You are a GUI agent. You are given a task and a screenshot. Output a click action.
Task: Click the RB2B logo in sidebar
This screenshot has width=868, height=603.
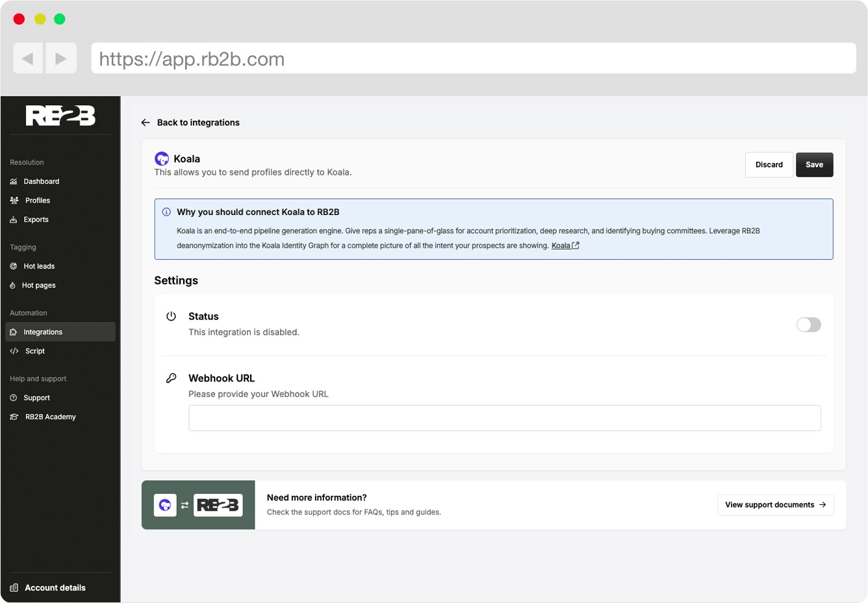point(60,116)
